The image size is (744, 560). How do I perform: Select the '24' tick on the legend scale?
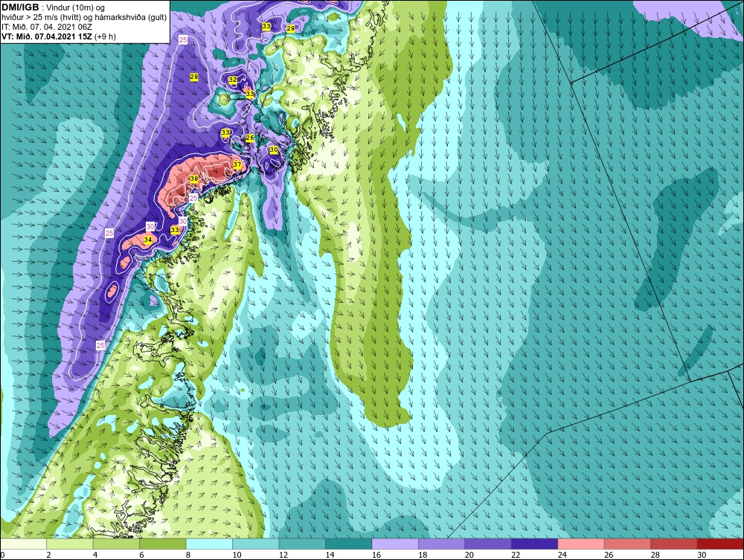click(x=562, y=555)
